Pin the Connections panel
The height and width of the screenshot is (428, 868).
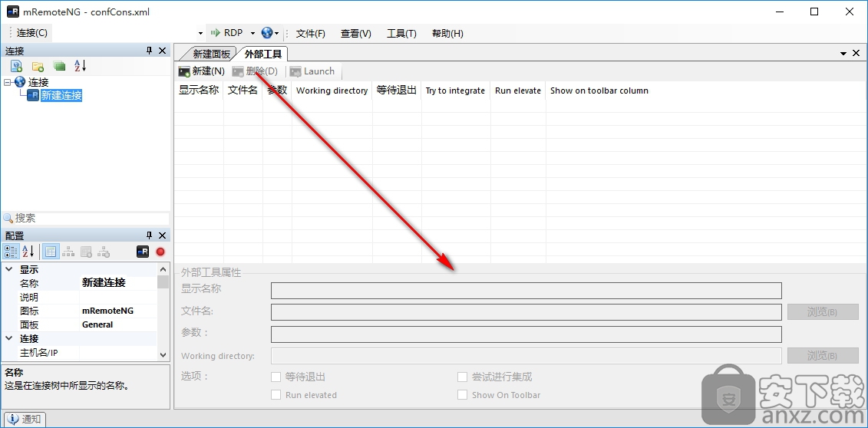(x=149, y=51)
